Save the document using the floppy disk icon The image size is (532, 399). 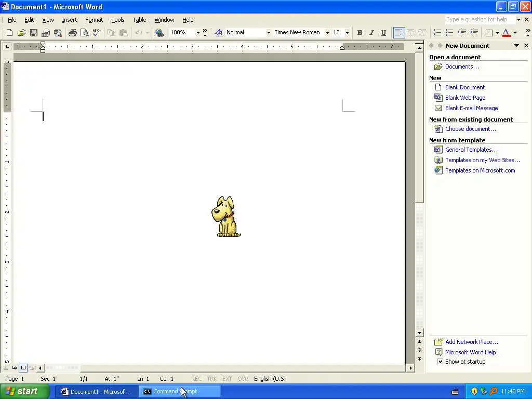(34, 33)
